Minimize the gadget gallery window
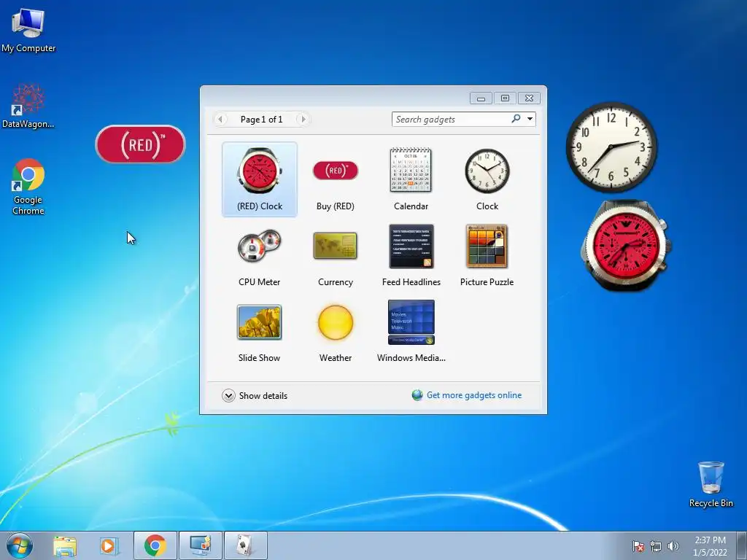The image size is (747, 560). pyautogui.click(x=481, y=98)
